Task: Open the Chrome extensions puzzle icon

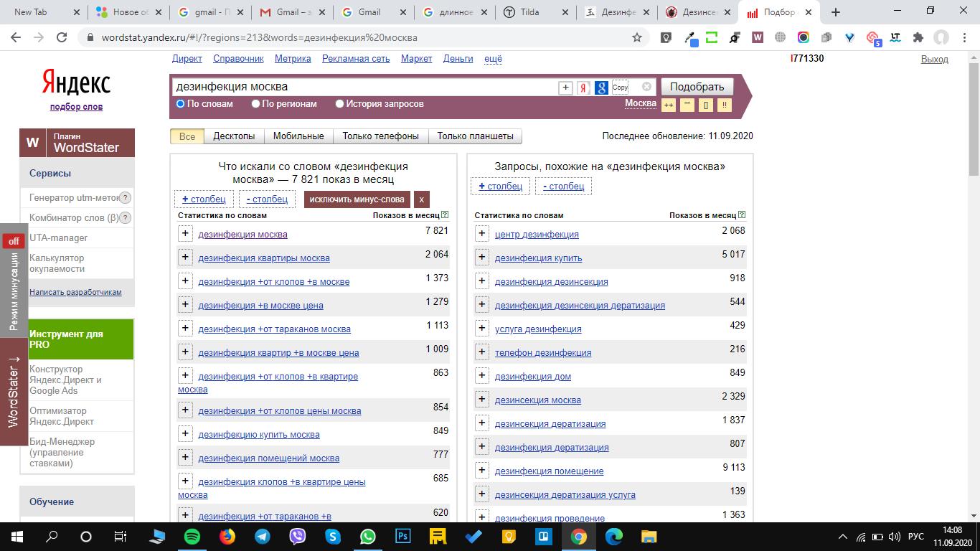Action: [918, 37]
